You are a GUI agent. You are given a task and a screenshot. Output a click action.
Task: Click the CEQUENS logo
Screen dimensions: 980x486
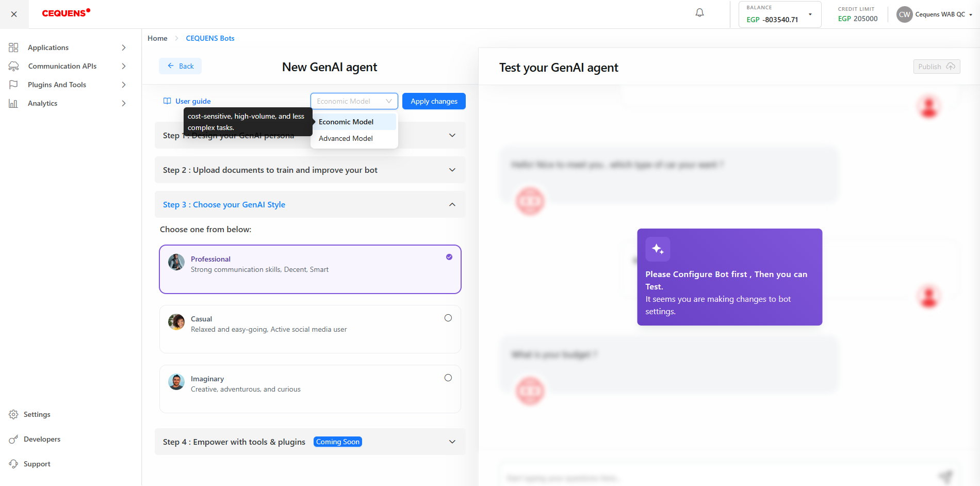(66, 13)
